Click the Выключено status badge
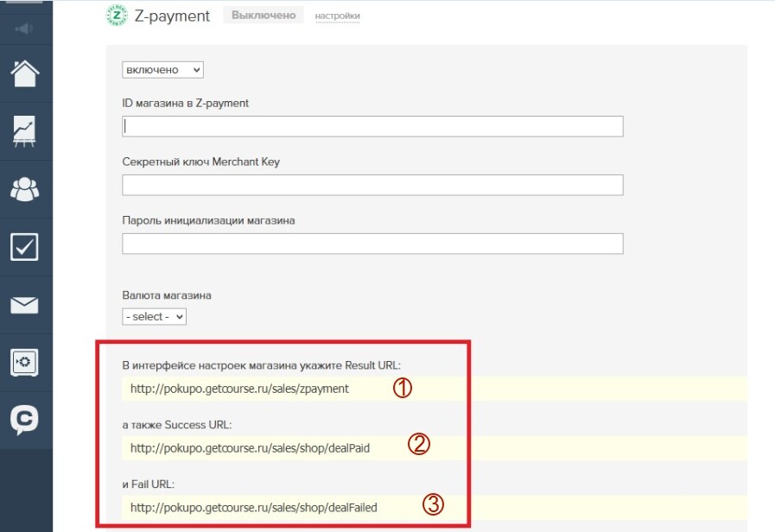The height and width of the screenshot is (532, 775). pos(264,16)
